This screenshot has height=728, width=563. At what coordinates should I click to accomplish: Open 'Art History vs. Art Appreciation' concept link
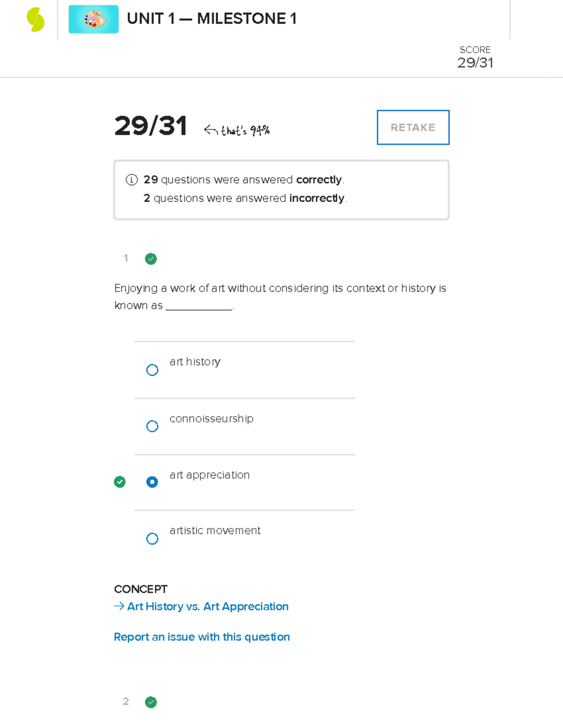207,607
